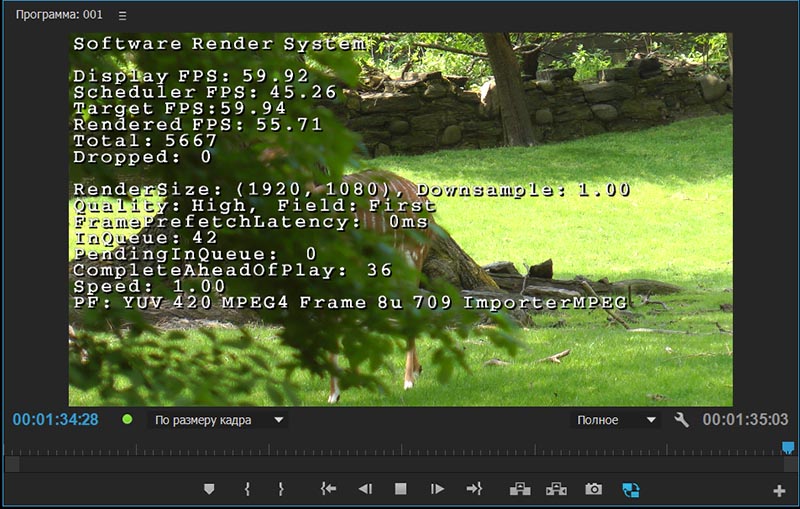This screenshot has width=800, height=509.
Task: Step back one frame
Action: click(365, 489)
